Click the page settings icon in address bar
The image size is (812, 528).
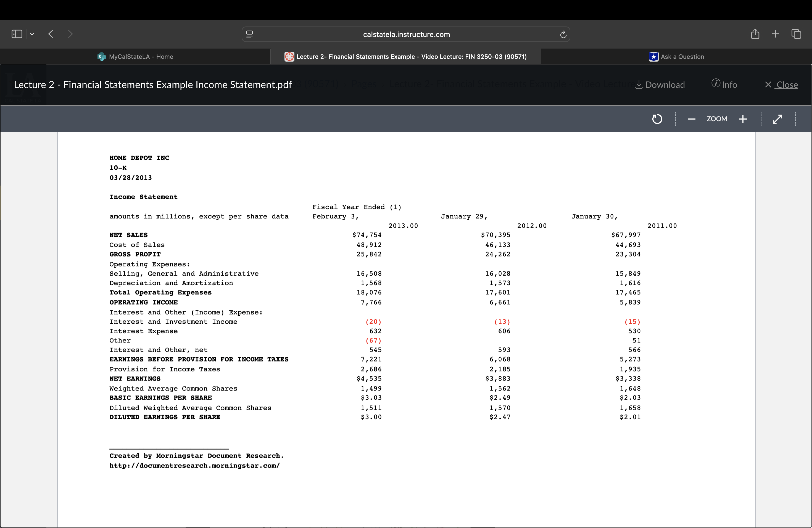click(x=249, y=35)
